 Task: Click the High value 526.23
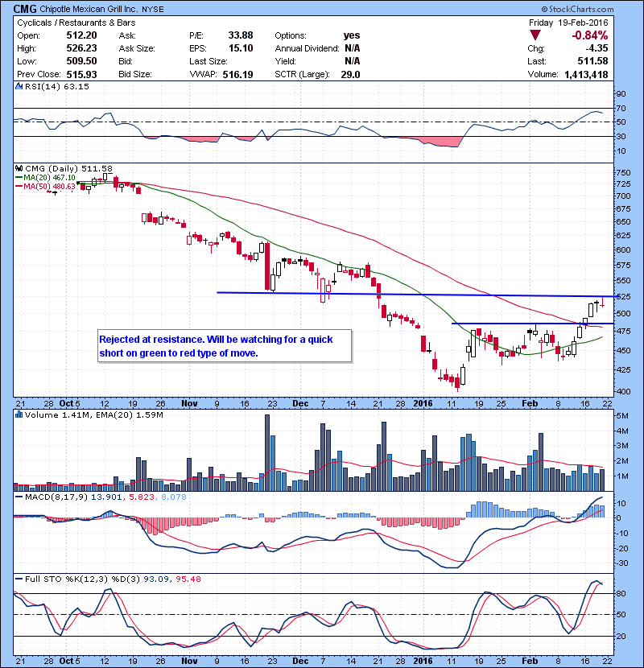[81, 48]
